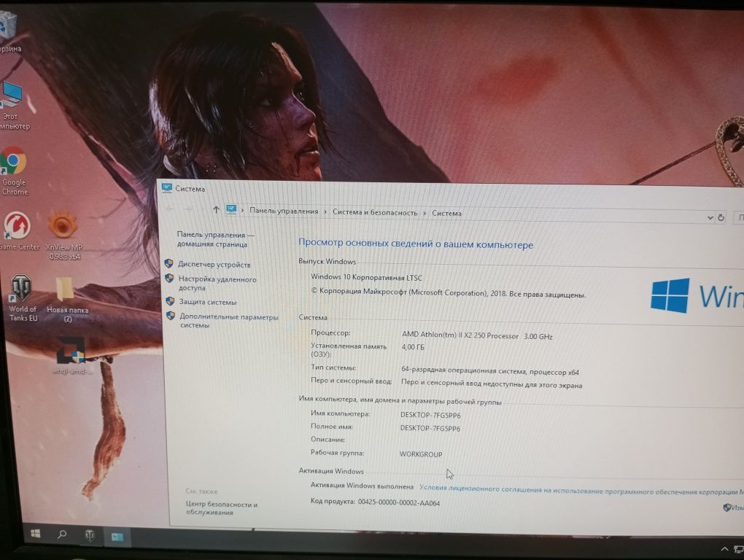
Task: Click the 64-разрядная операционная система value
Action: 490,371
